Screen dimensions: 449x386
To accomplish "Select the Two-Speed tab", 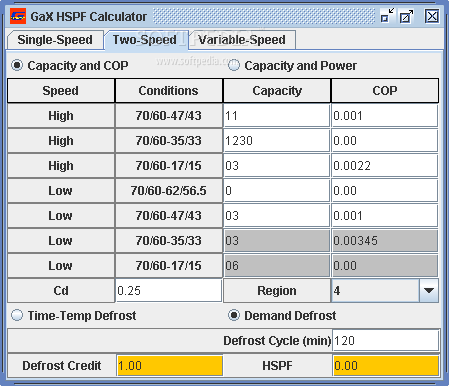I will pyautogui.click(x=145, y=40).
